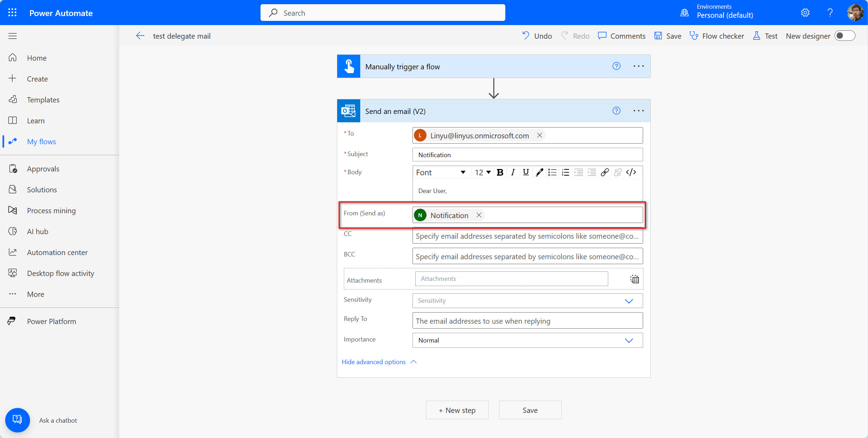Open the Send an email (V2) ellipsis menu
Screen dimensions: 868x438
point(639,111)
